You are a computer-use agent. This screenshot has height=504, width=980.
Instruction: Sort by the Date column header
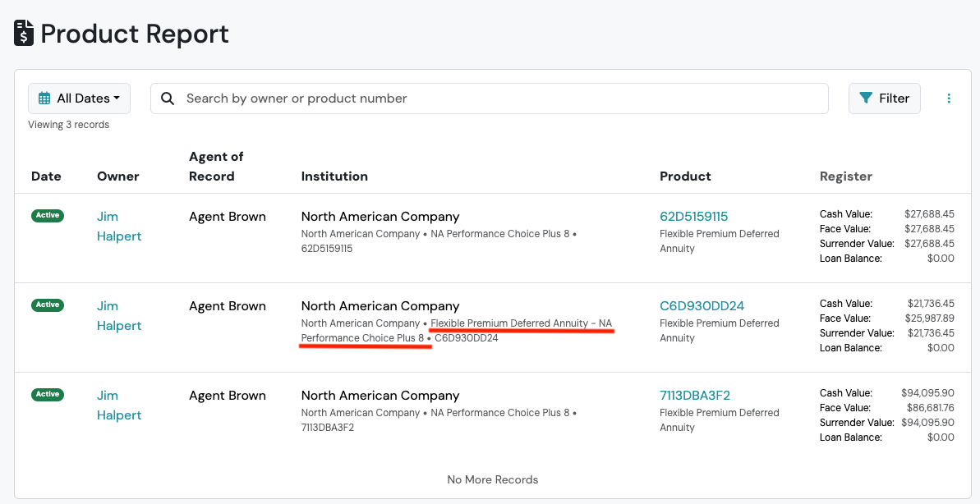tap(46, 176)
